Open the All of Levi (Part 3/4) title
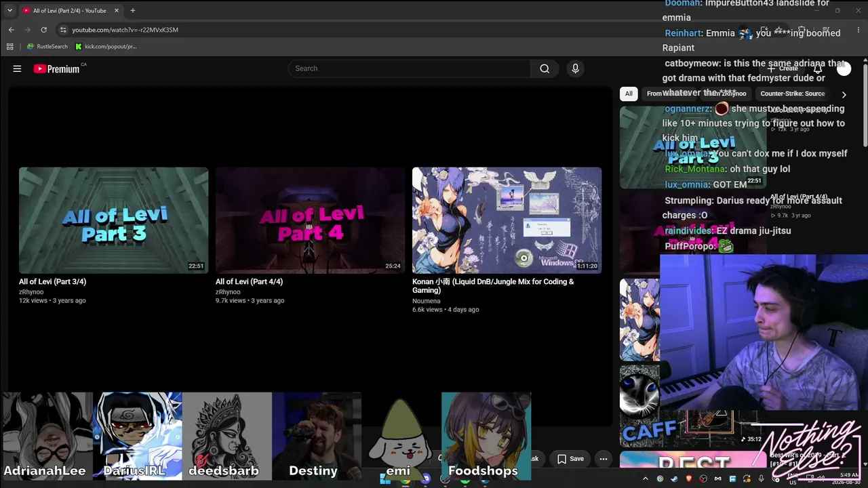This screenshot has height=488, width=868. click(52, 282)
